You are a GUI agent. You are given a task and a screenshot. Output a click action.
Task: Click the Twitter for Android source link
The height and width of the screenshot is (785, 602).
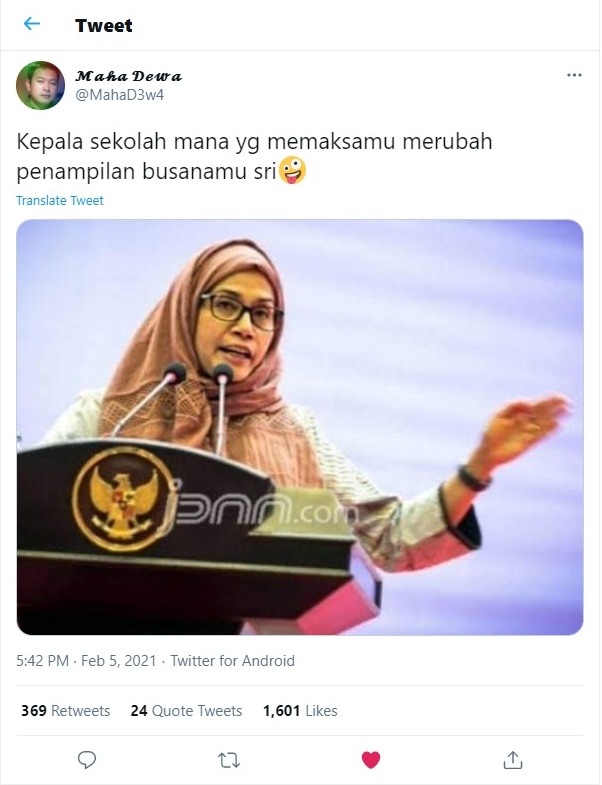232,661
